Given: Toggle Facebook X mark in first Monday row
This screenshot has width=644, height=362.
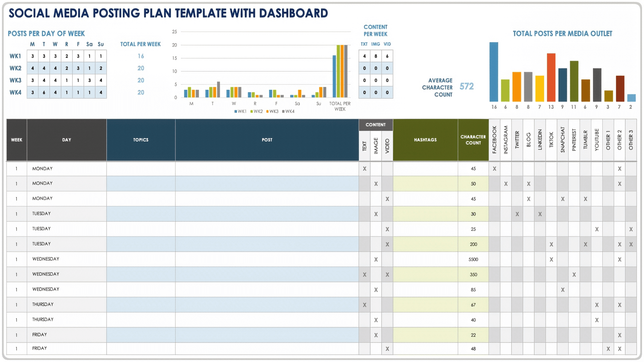Looking at the screenshot, I should click(x=494, y=169).
